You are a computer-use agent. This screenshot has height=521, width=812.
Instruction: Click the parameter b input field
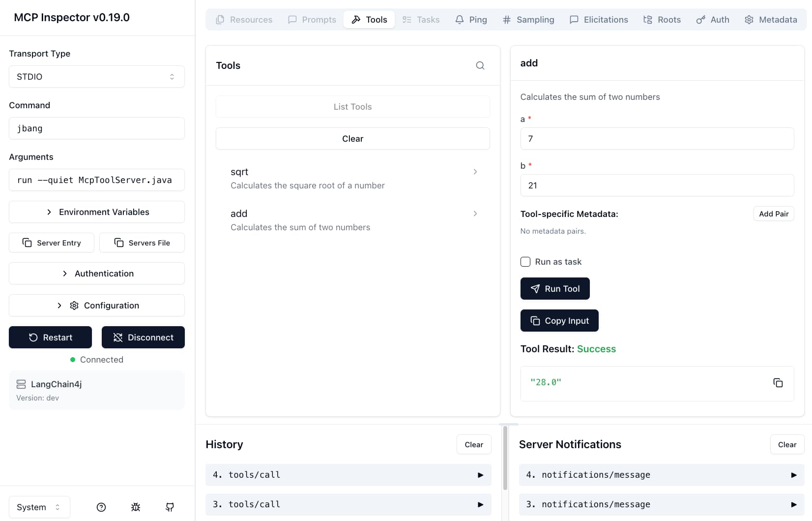657,185
